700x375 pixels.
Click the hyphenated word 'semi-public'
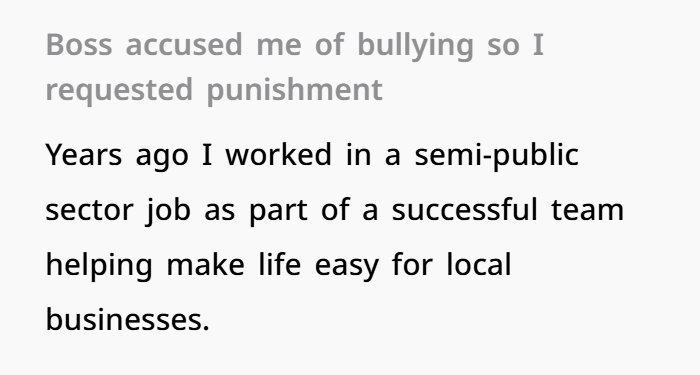pos(497,156)
